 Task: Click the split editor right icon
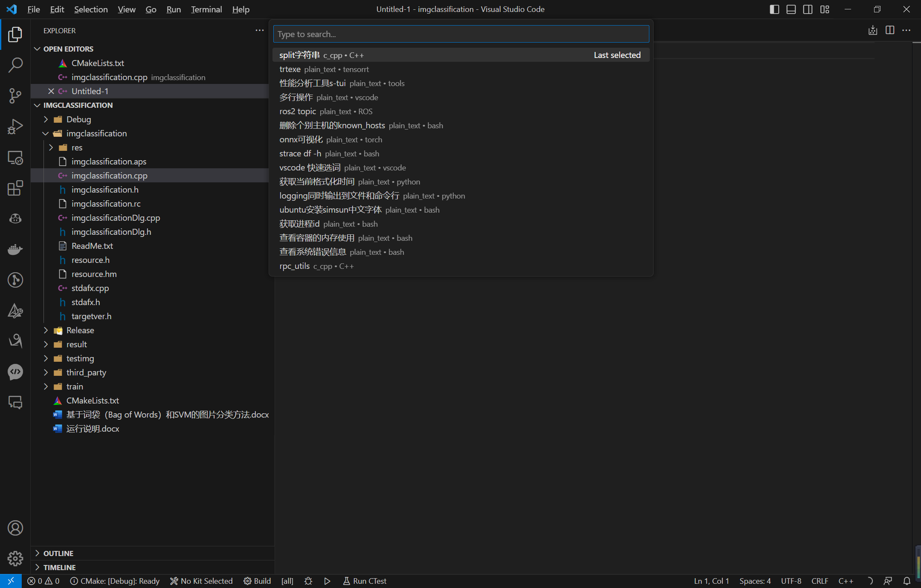tap(890, 30)
